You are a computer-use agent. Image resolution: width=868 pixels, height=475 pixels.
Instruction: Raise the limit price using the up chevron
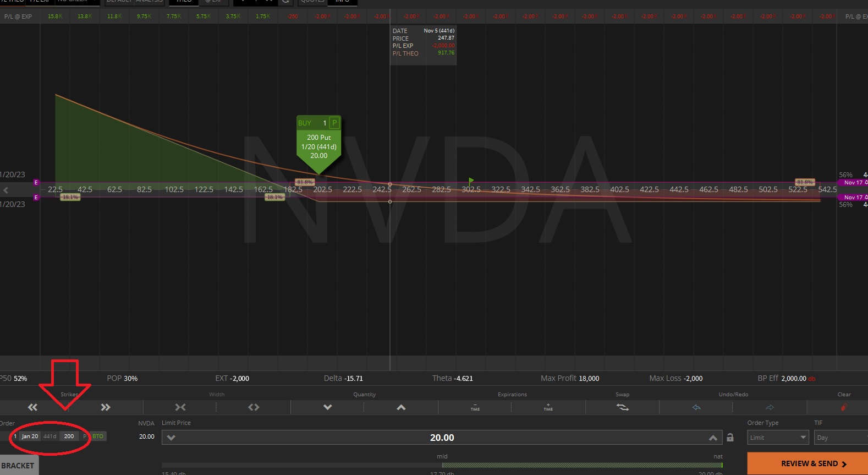click(x=713, y=438)
